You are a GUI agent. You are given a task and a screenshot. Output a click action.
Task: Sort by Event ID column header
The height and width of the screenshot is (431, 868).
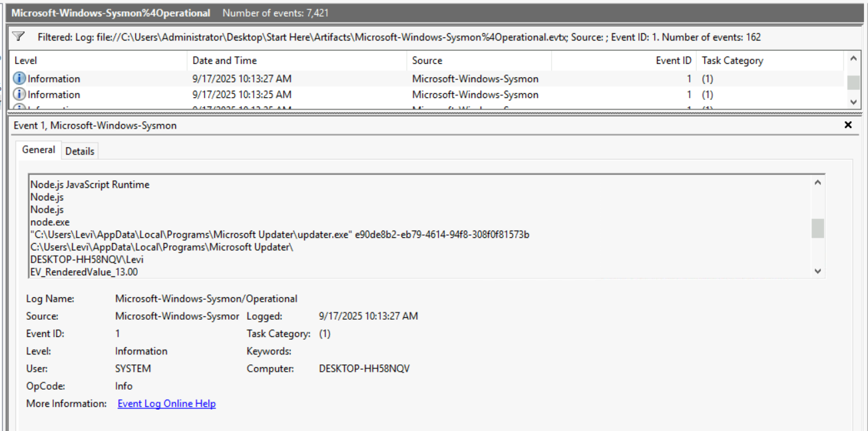[x=624, y=61]
